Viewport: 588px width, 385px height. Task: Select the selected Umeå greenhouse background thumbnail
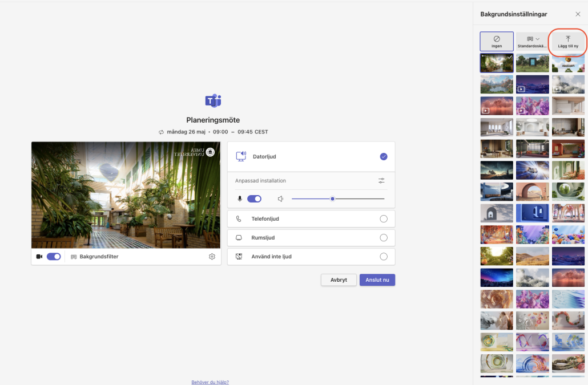point(497,63)
